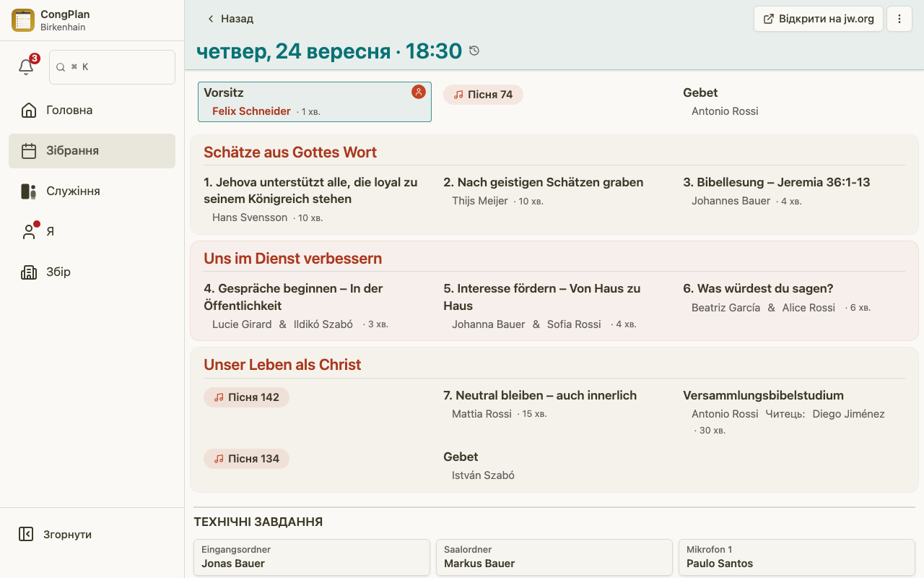924x578 pixels.
Task: Open song Пісня 142 chip
Action: point(246,397)
